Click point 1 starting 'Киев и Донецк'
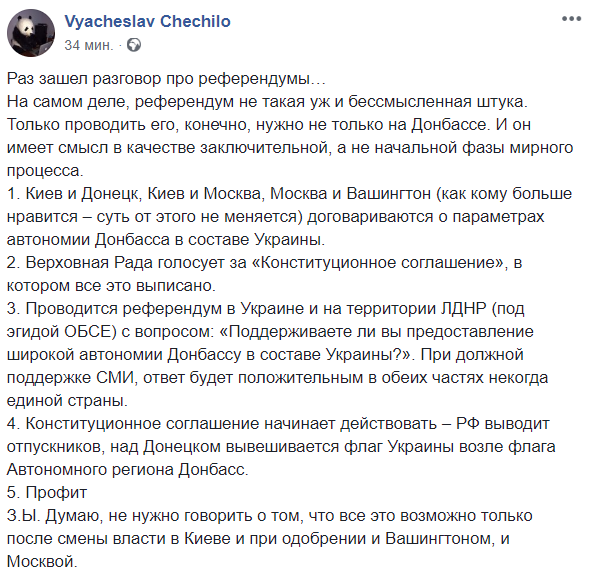Viewport: 589px width, 572px height. pos(289,194)
